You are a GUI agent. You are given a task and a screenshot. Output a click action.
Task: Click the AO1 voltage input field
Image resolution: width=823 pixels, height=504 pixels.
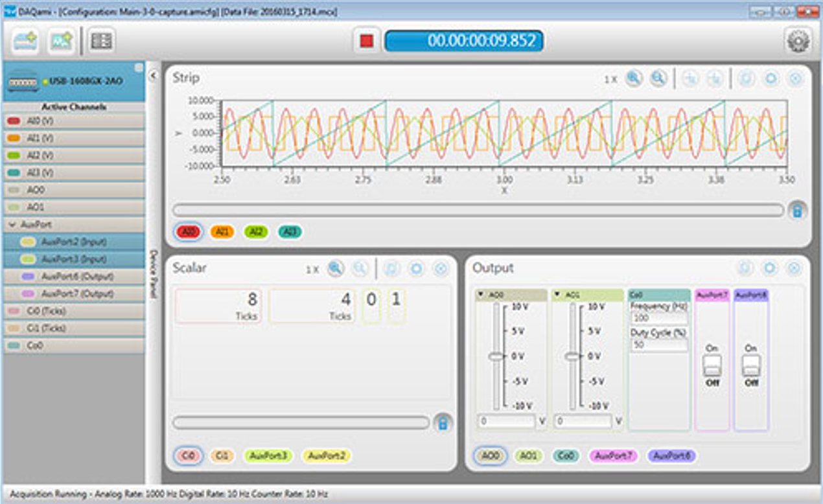583,421
